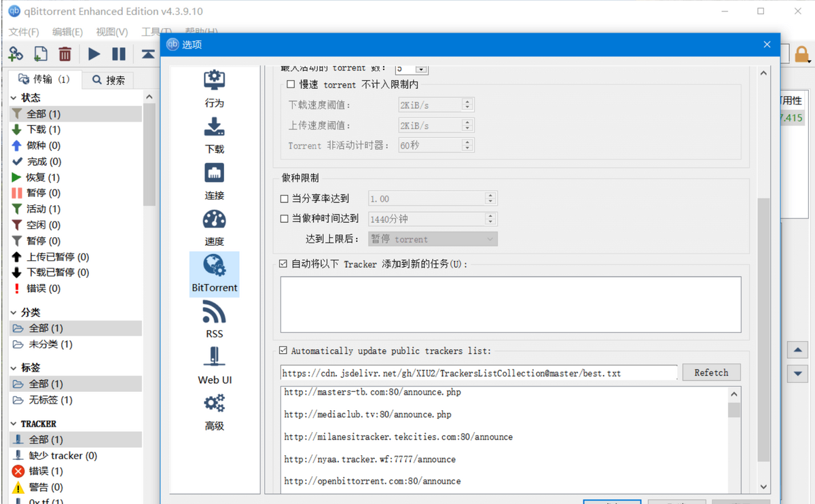The height and width of the screenshot is (504, 815).
Task: Click share ratio 1.00 spinner arrows
Action: tap(491, 198)
